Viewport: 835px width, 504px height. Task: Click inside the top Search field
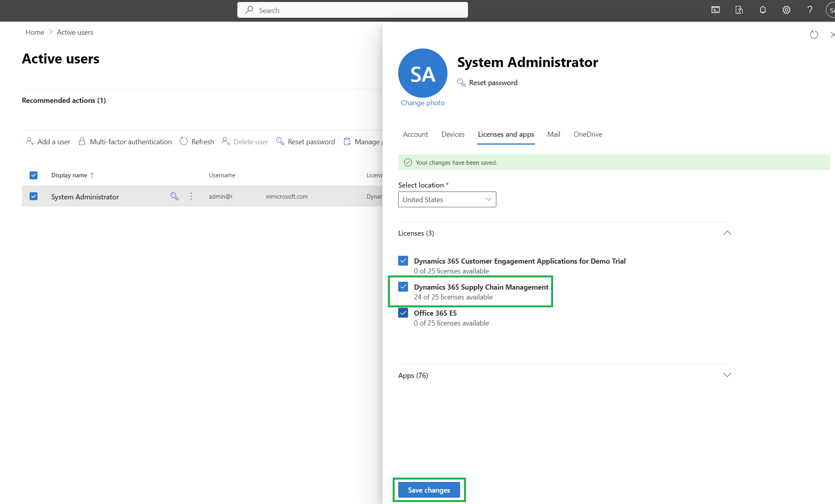click(x=352, y=10)
